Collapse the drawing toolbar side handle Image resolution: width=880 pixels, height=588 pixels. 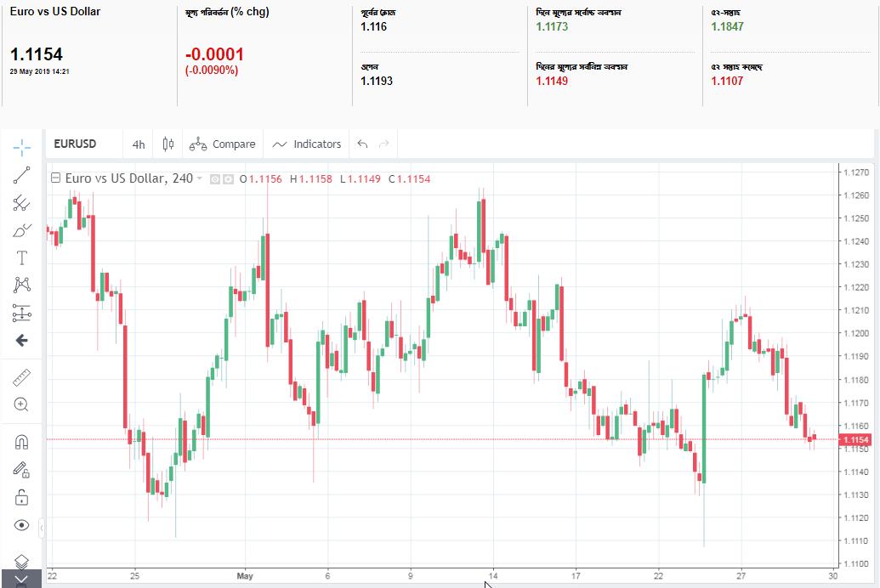click(x=42, y=528)
